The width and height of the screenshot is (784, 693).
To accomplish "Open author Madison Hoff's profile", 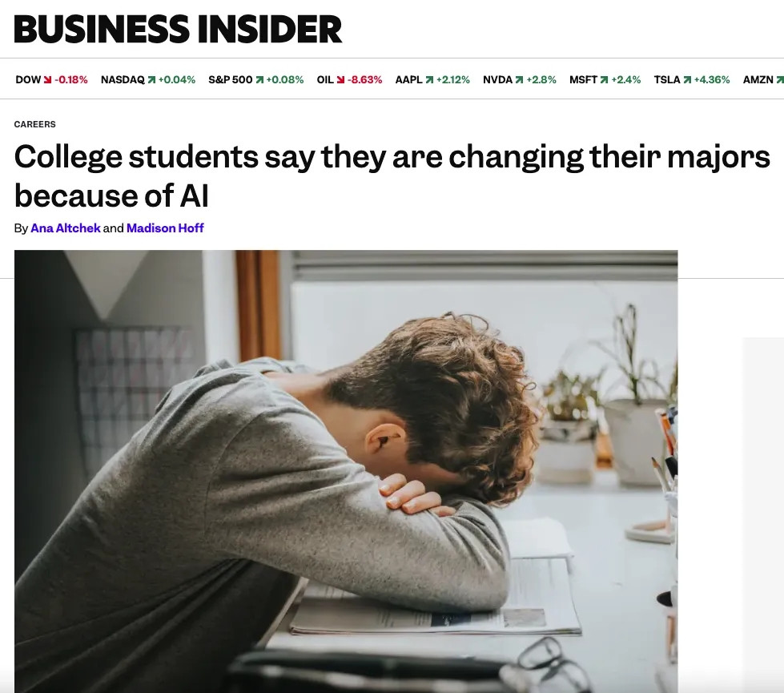I will 165,228.
